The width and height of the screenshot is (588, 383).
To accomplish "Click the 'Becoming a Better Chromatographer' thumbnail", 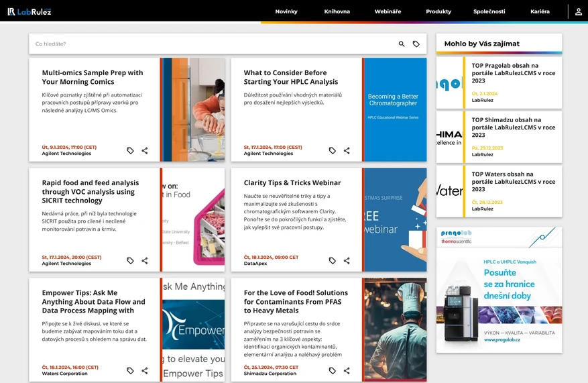I will pos(396,109).
